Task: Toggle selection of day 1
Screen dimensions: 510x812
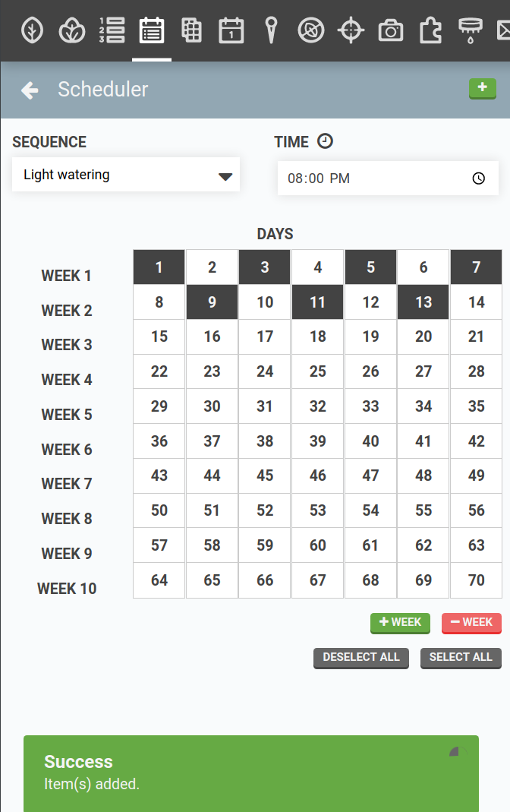Action: click(159, 267)
